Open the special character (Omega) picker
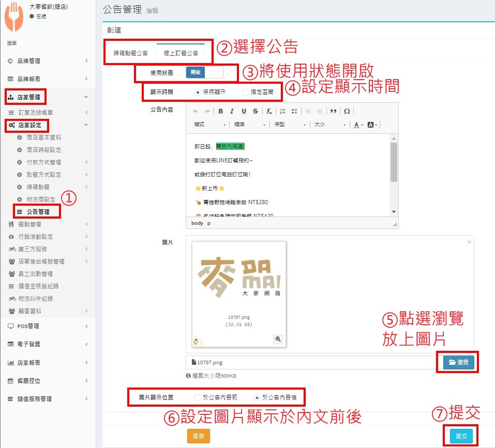This screenshot has width=495, height=448. (347, 111)
